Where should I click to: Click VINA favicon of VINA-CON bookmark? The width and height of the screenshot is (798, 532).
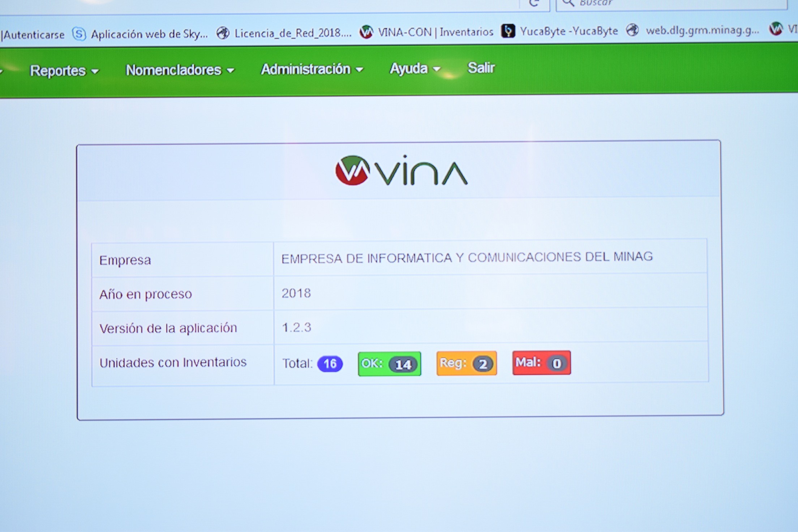(366, 32)
